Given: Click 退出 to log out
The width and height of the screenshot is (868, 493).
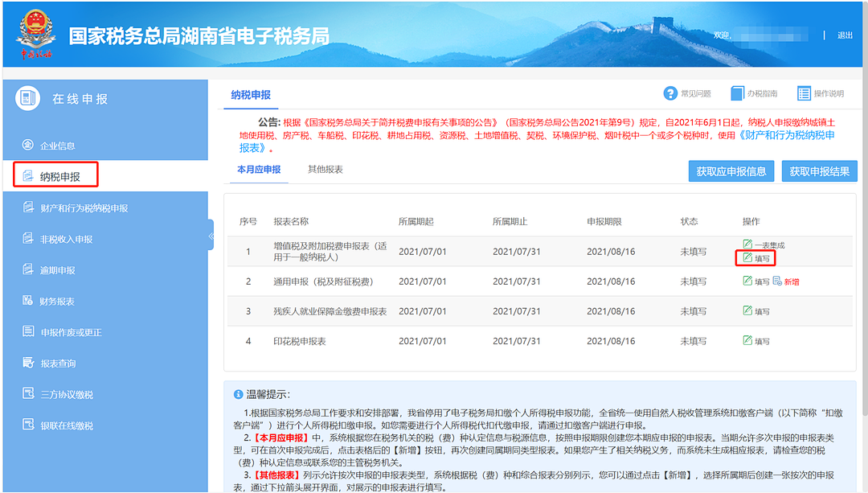Looking at the screenshot, I should pyautogui.click(x=845, y=35).
